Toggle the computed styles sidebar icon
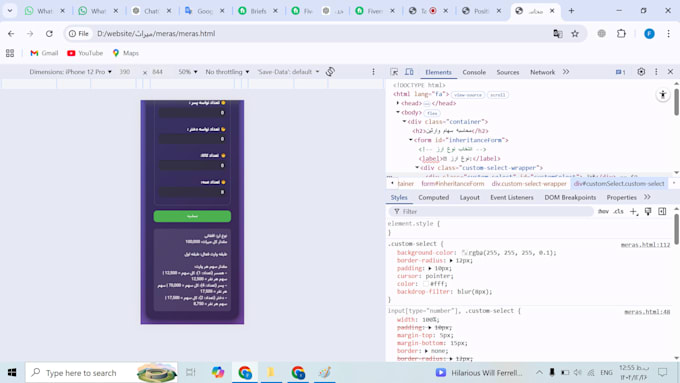 tap(662, 211)
